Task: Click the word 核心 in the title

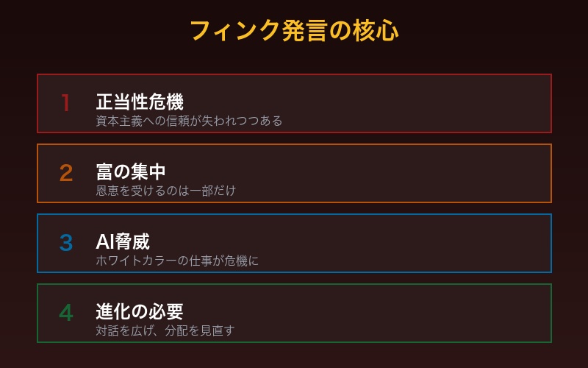Action: click(x=375, y=31)
